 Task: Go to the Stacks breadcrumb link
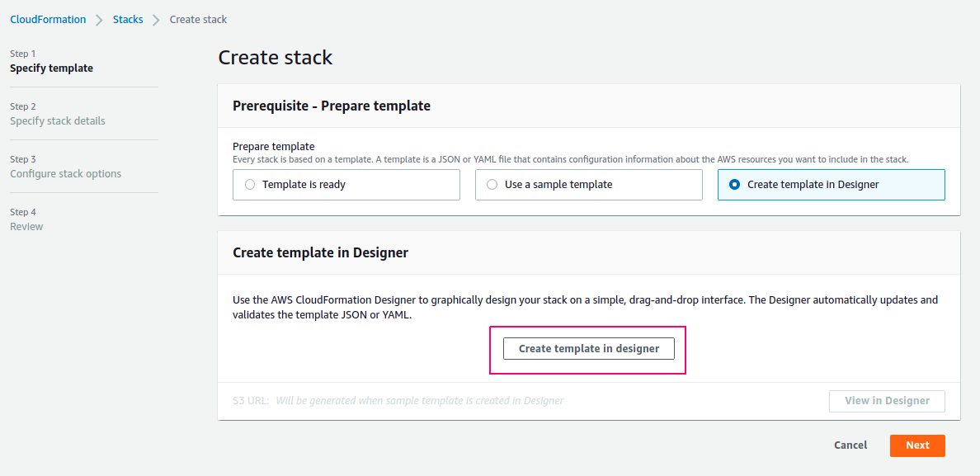tap(128, 19)
